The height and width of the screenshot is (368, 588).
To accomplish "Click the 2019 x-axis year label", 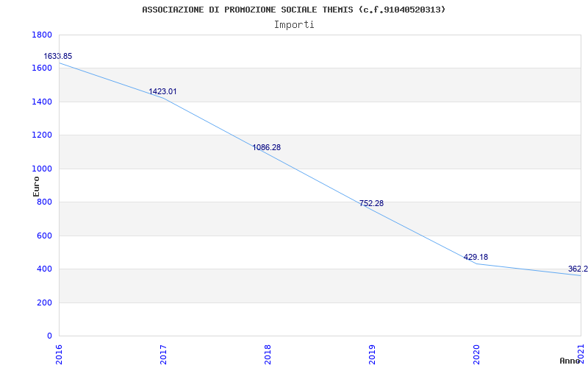I will [x=372, y=355].
